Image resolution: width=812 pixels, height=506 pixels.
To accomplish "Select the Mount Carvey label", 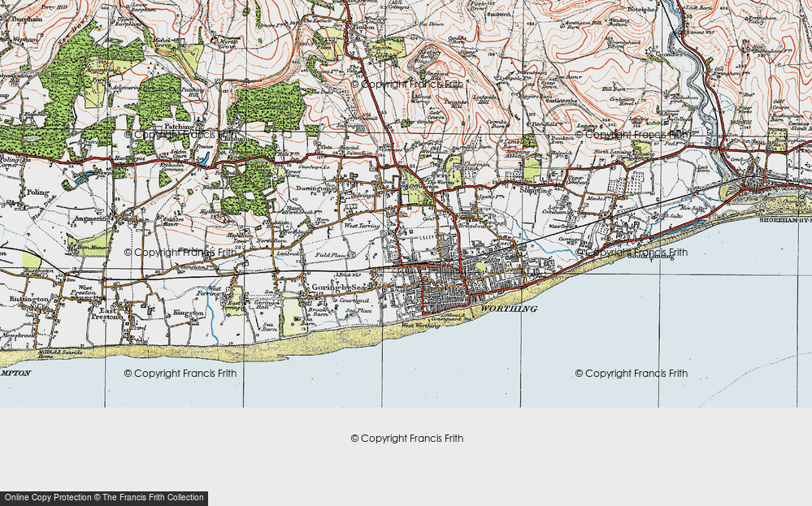I will tap(421, 99).
